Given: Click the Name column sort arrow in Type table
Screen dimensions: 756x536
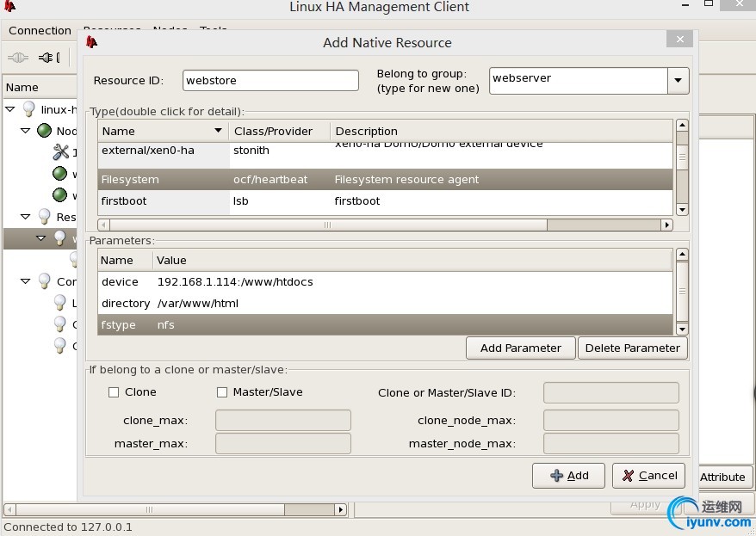Looking at the screenshot, I should (x=218, y=131).
